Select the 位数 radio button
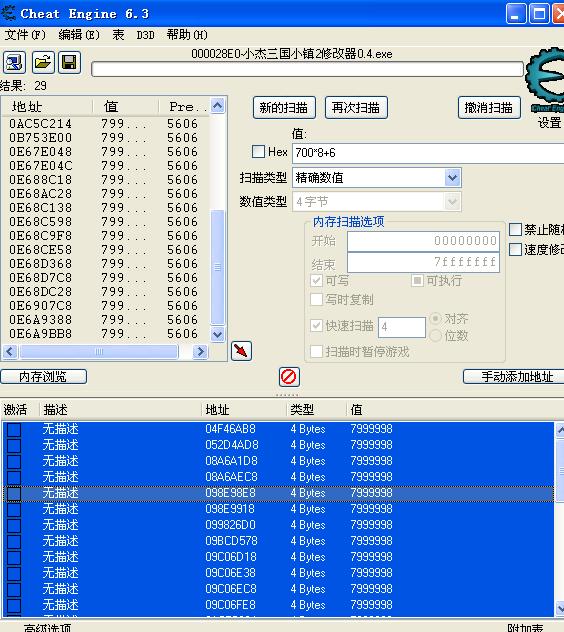 [x=435, y=335]
